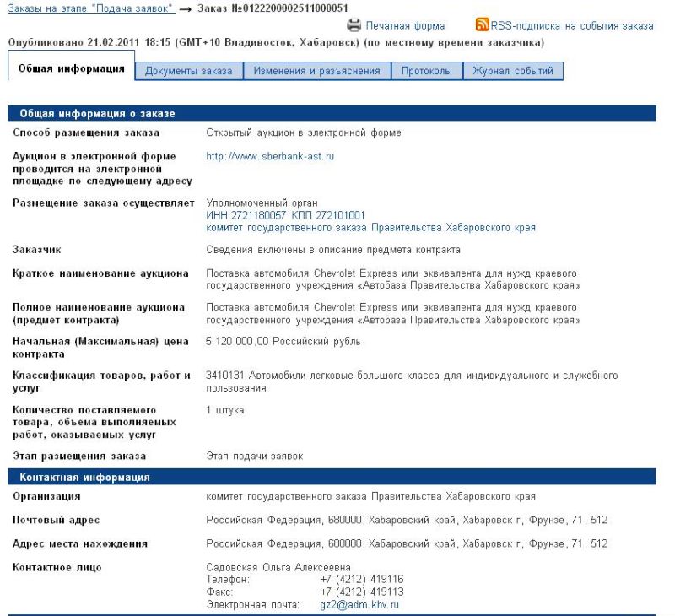Go back to Заказы на этапе "Подача заявок"
This screenshot has width=675, height=616.
click(x=91, y=8)
